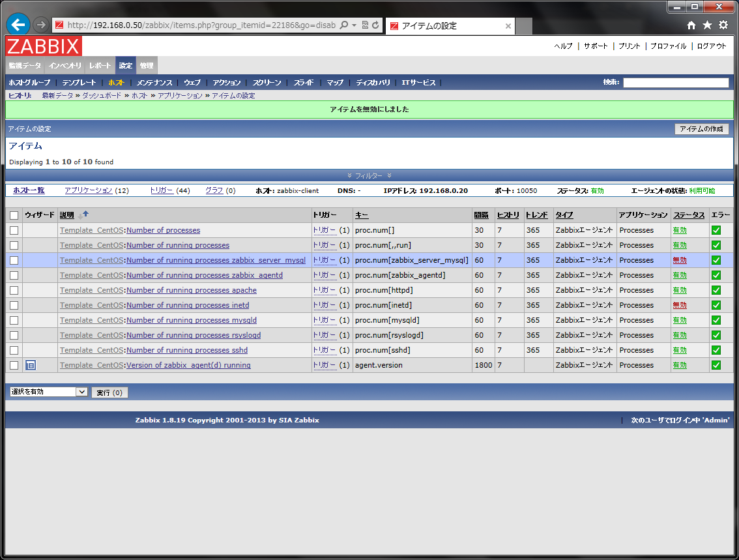This screenshot has width=739, height=560.
Task: Open トリガー link in mysqld row
Action: tap(325, 320)
